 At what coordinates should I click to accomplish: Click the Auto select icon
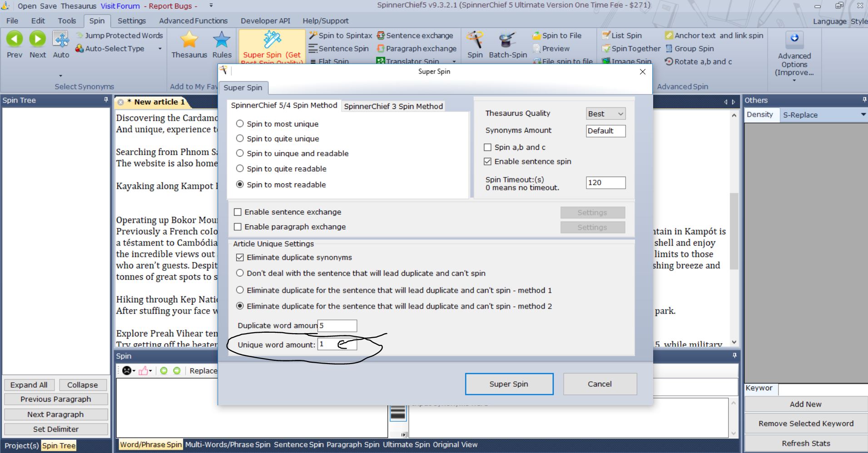61,39
